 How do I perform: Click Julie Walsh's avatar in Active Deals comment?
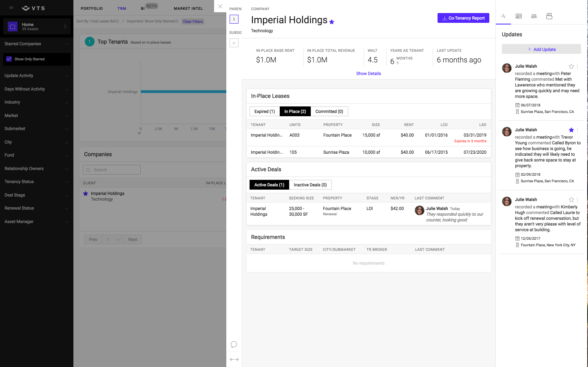click(419, 210)
